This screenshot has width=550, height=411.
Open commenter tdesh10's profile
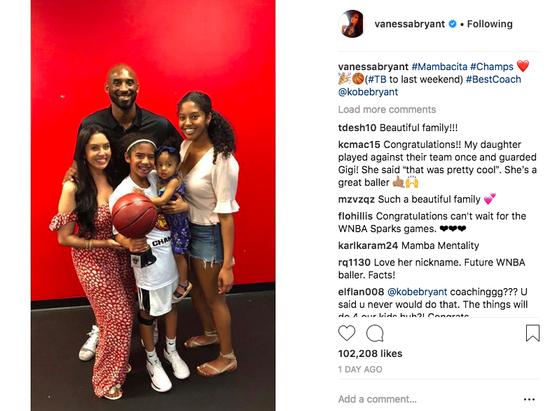(357, 128)
